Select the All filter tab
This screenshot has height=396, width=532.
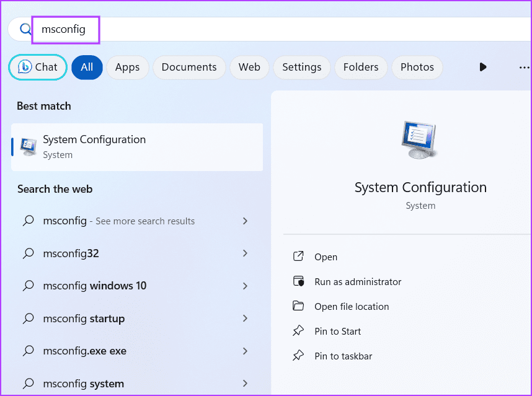[x=87, y=67]
